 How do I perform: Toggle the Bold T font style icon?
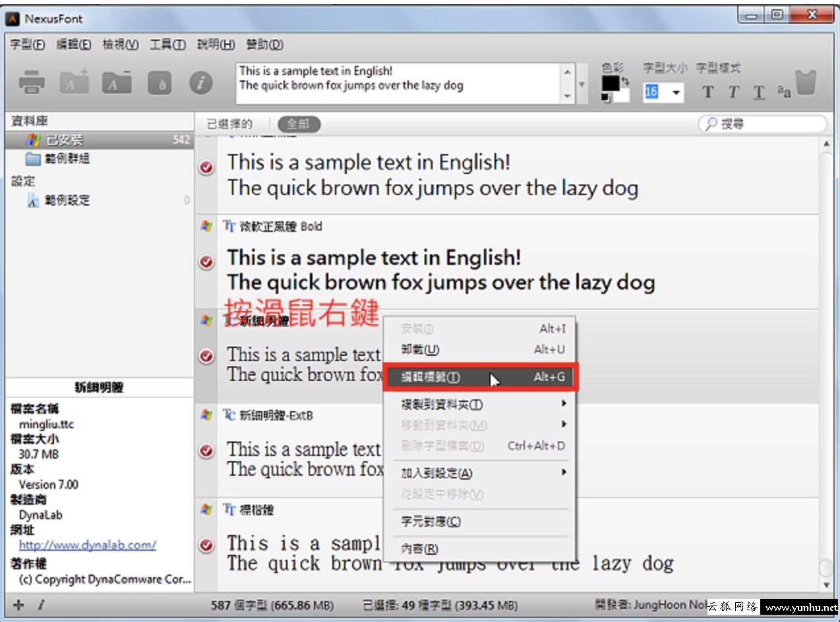coord(708,92)
